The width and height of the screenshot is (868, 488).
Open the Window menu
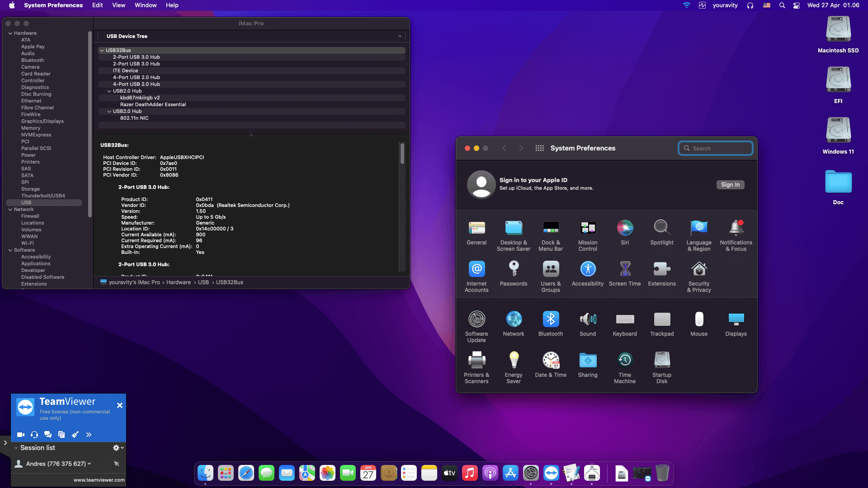[x=146, y=5]
